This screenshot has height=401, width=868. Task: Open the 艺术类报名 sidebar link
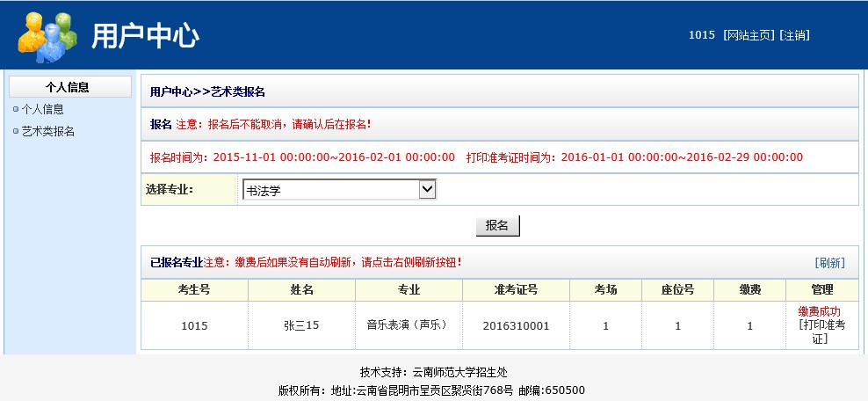click(47, 132)
